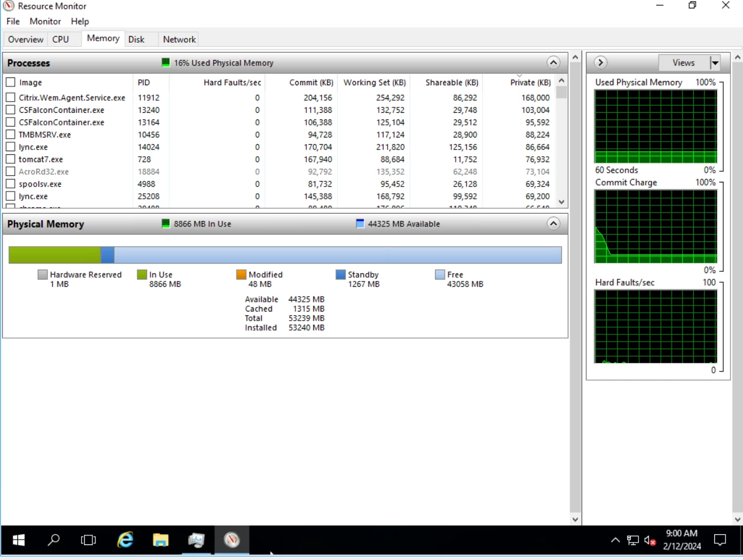743x560 pixels.
Task: Check the tomcat7.exe process checkbox
Action: (10, 159)
